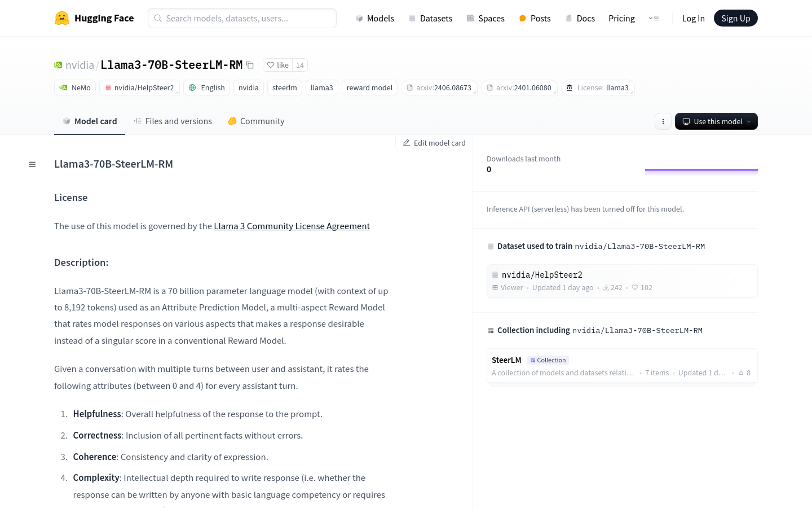Open table of contents hamburger icon
The height and width of the screenshot is (508, 812).
32,164
